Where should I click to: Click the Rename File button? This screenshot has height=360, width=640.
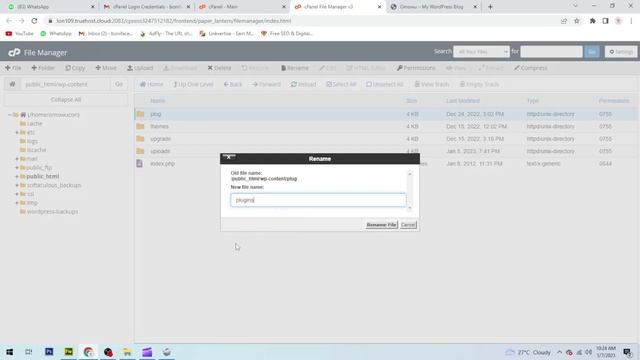click(381, 225)
